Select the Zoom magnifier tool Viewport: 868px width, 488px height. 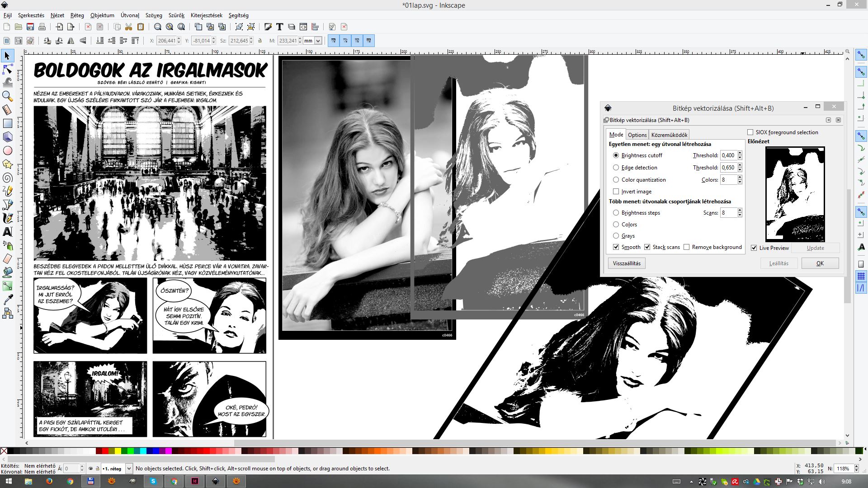[7, 96]
